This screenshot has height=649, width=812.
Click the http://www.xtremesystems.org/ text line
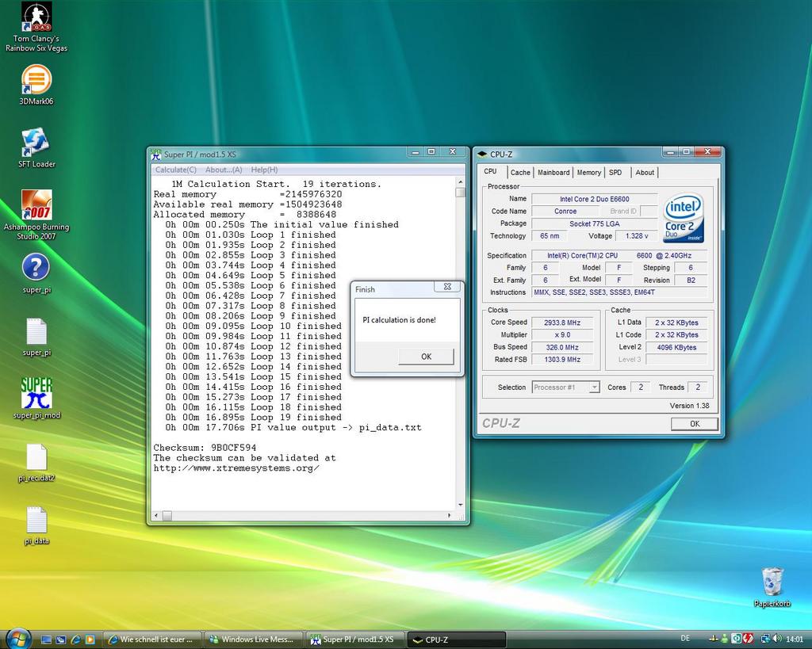[x=236, y=468]
